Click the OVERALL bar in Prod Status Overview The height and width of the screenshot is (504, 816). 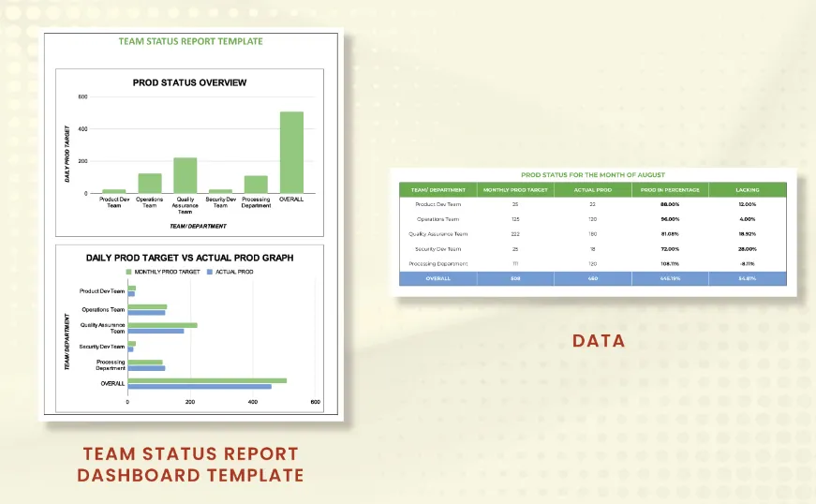pyautogui.click(x=291, y=153)
